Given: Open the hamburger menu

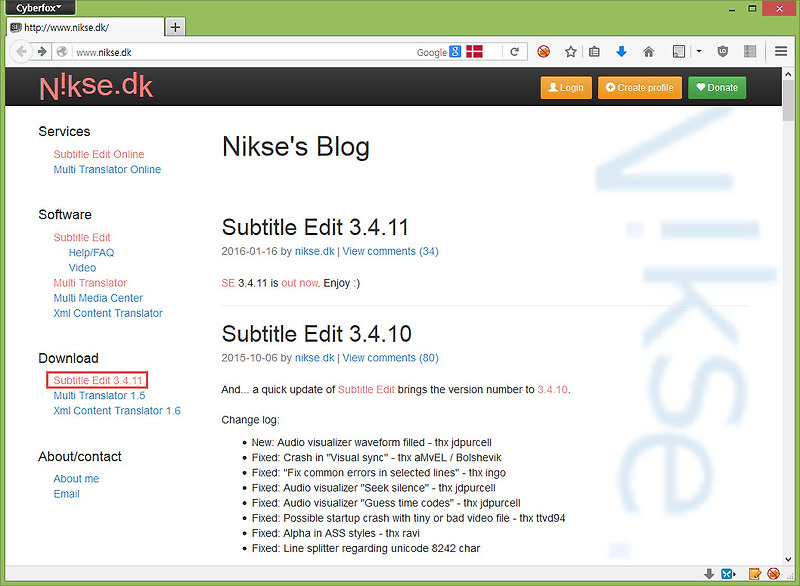Looking at the screenshot, I should click(x=781, y=52).
